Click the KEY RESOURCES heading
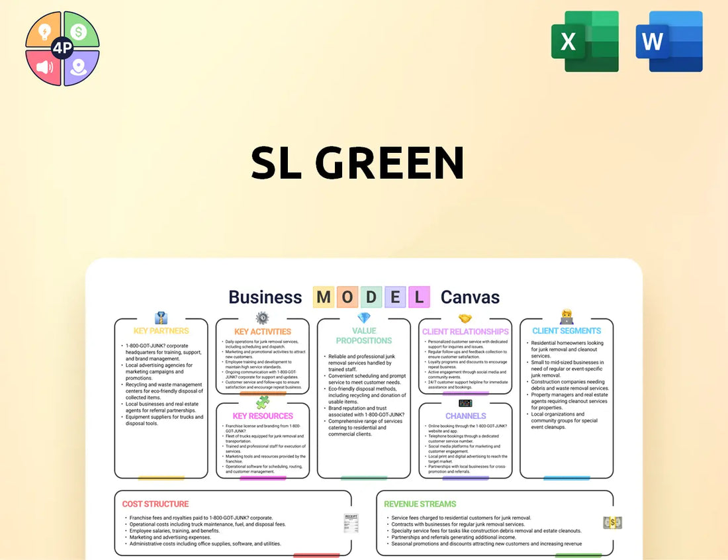The height and width of the screenshot is (560, 728). pos(263,416)
